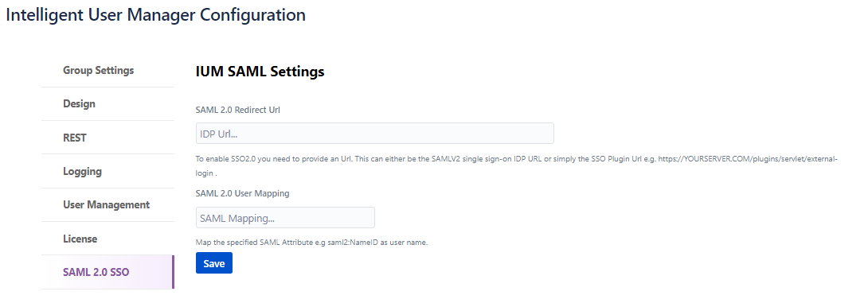Image resolution: width=868 pixels, height=303 pixels.
Task: Select the REST sidebar item
Action: click(x=108, y=138)
